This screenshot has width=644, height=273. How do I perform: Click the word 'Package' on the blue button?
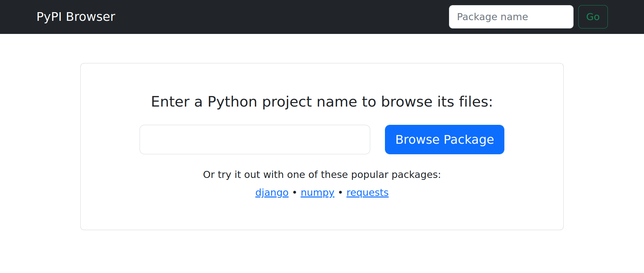469,140
